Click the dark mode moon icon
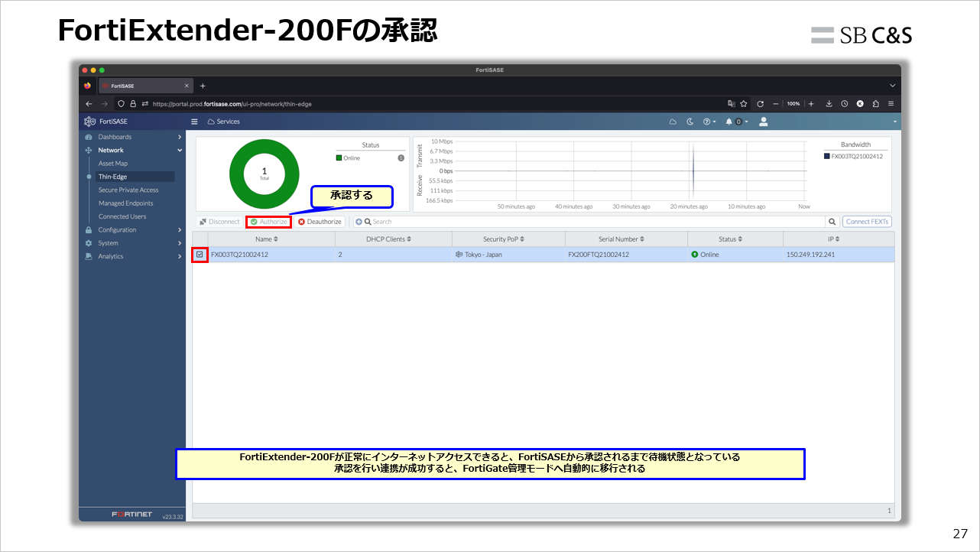 [x=689, y=121]
